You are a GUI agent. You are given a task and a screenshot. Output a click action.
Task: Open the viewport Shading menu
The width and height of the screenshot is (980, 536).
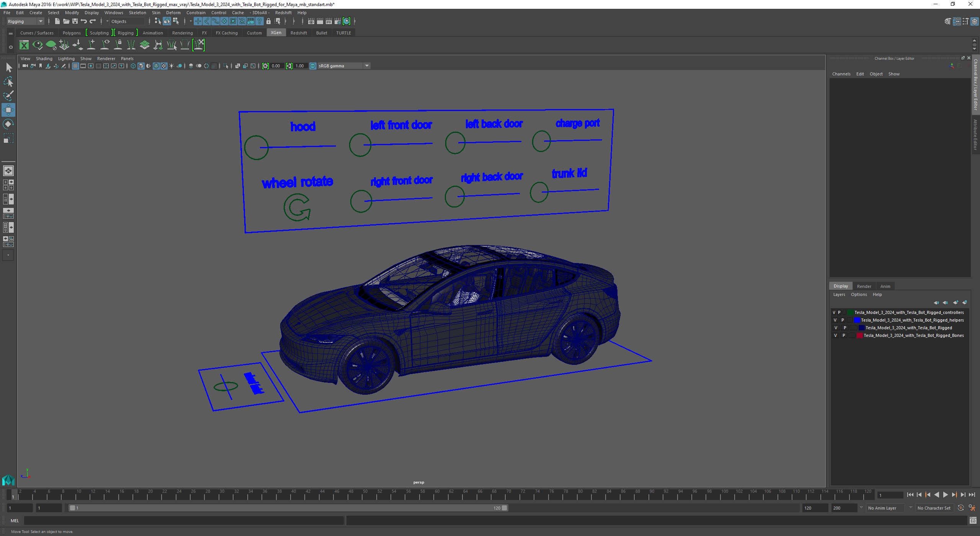coord(44,59)
